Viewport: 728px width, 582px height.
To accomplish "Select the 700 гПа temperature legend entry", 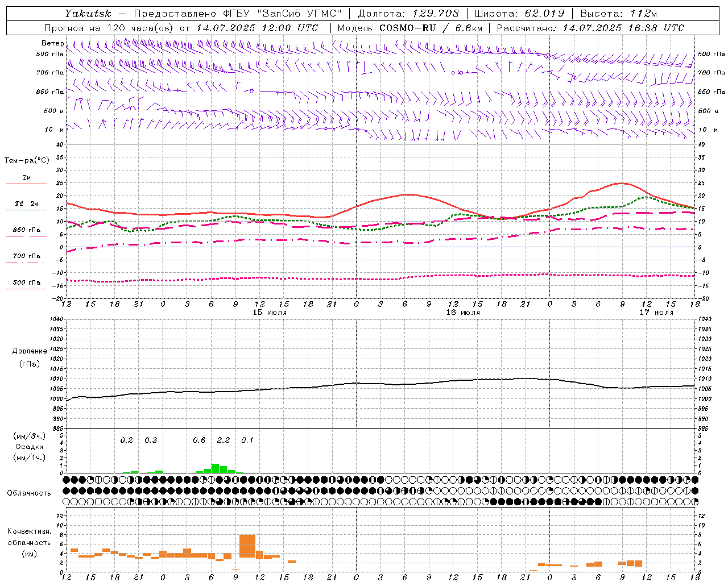I will [x=27, y=256].
